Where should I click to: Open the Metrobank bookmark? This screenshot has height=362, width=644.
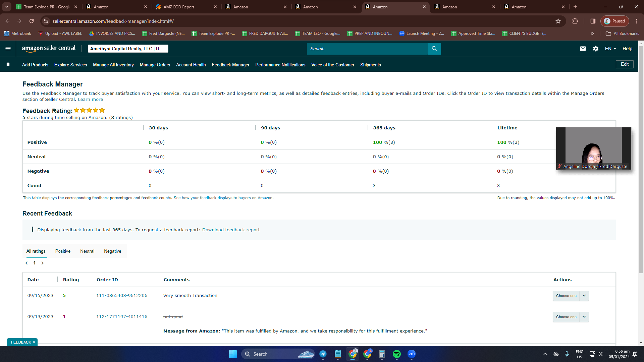17,34
